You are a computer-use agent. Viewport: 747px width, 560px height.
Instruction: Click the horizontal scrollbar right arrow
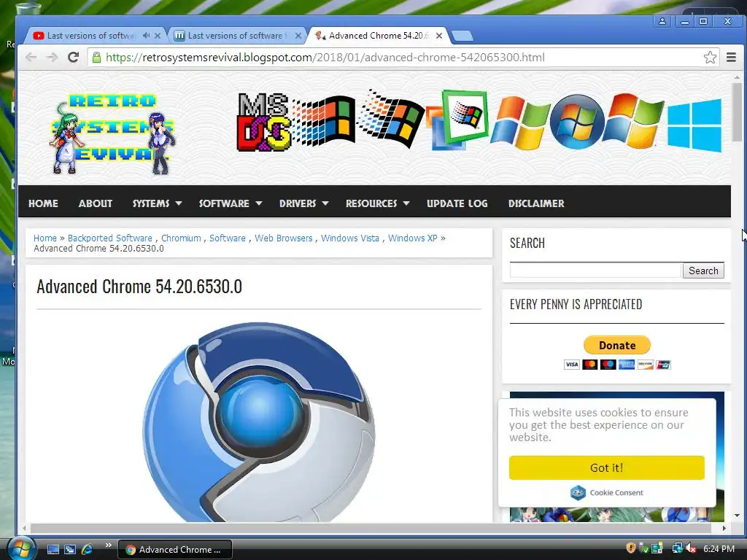tap(724, 528)
